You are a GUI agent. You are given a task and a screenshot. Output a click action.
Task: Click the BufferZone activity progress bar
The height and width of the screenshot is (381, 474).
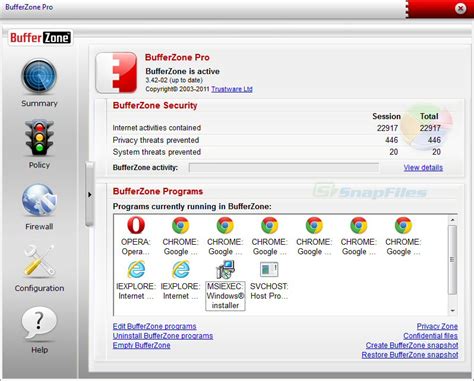coord(284,167)
